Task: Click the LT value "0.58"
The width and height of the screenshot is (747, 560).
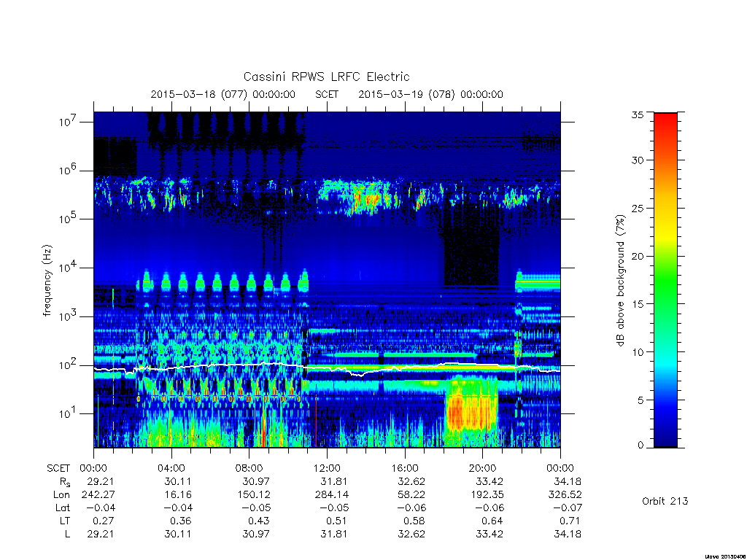Action: tap(414, 521)
